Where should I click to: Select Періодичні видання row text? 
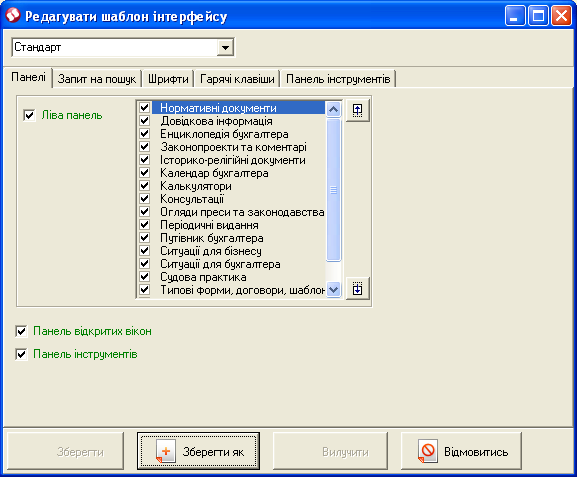tap(209, 225)
